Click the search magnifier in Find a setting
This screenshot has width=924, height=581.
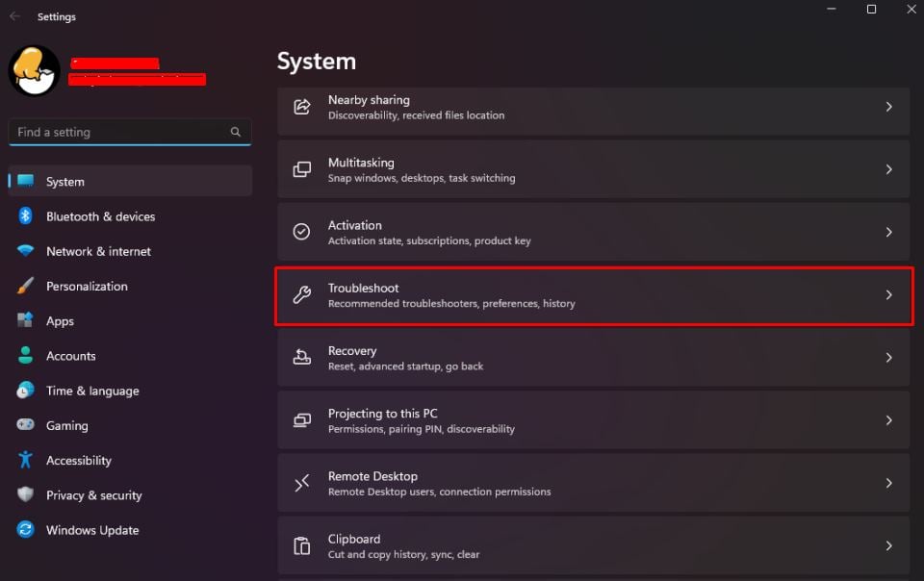click(236, 132)
